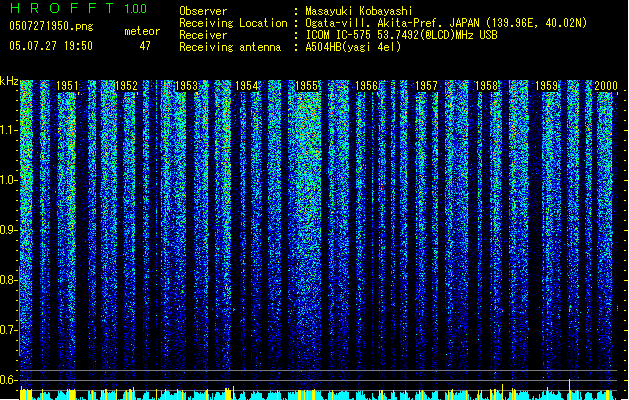Click the Receiving antenna label
Image resolution: width=629 pixels, height=400 pixels.
[x=230, y=47]
